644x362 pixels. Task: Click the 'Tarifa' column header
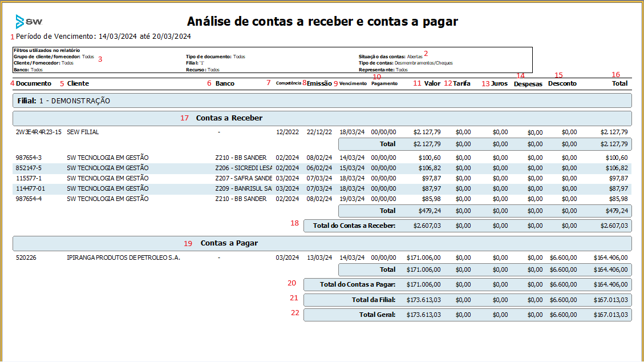point(461,83)
